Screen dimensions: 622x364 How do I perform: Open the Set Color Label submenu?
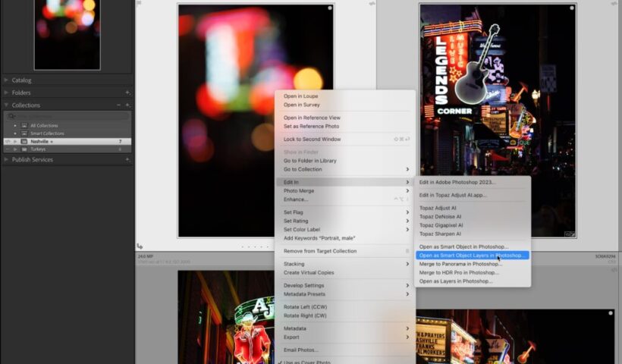tap(302, 230)
